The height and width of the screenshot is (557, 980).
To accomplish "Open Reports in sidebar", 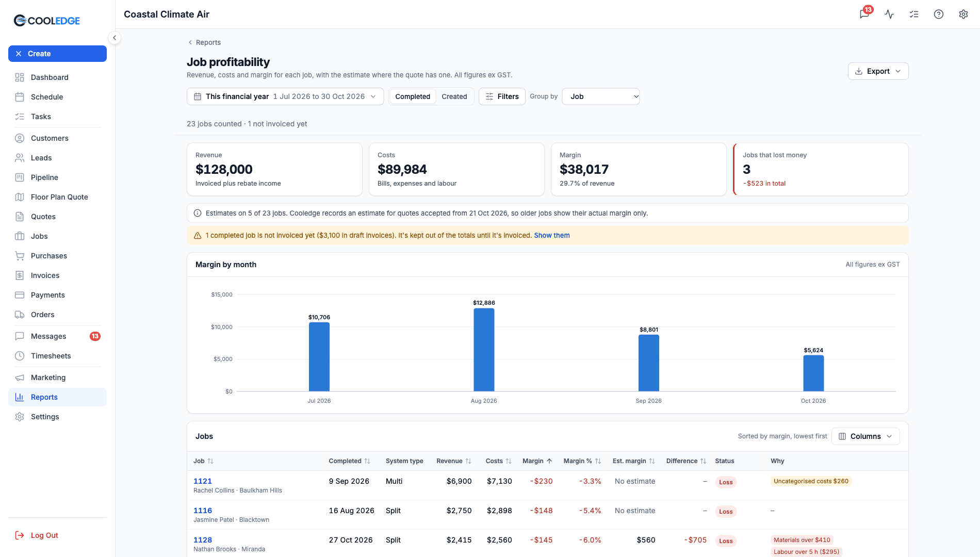I will point(57,397).
